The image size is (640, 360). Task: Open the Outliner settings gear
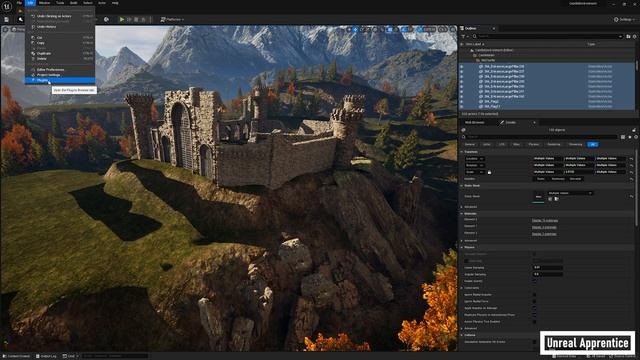(635, 36)
